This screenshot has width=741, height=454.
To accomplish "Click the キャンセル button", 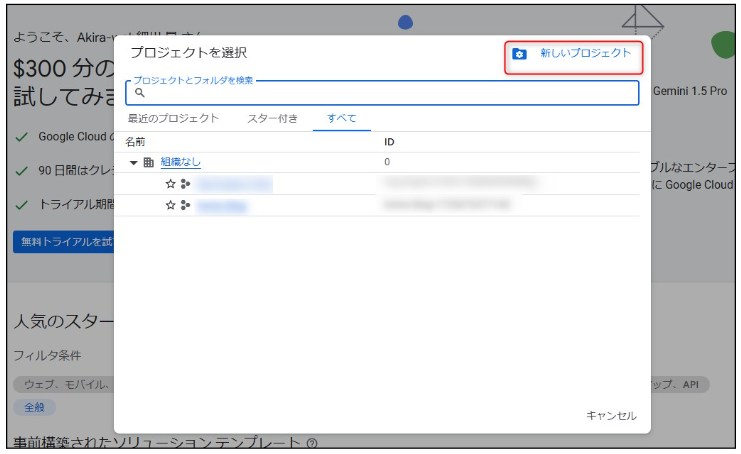I will [611, 416].
